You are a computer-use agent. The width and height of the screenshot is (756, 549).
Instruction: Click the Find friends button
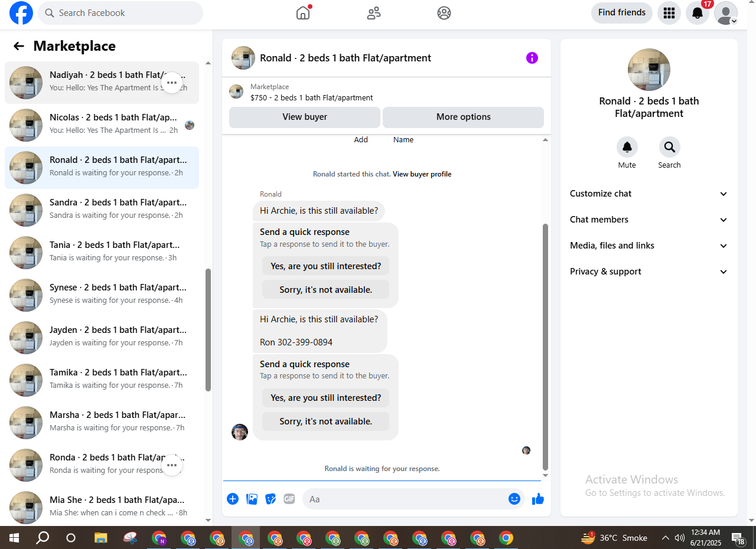pos(622,13)
